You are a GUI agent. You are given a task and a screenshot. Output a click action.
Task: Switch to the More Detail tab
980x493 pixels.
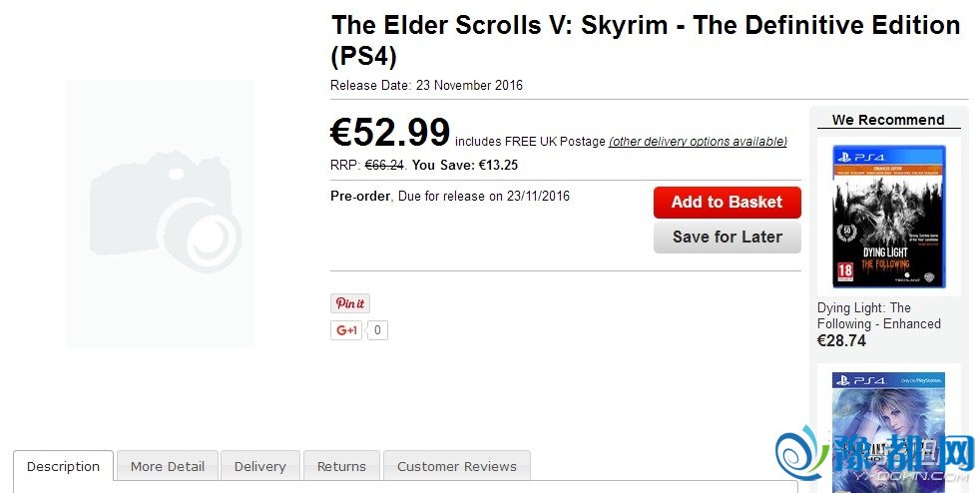tap(168, 466)
